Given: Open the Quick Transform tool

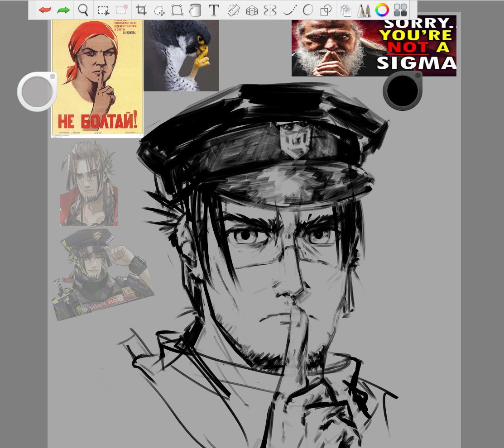Looking at the screenshot, I should tap(159, 10).
